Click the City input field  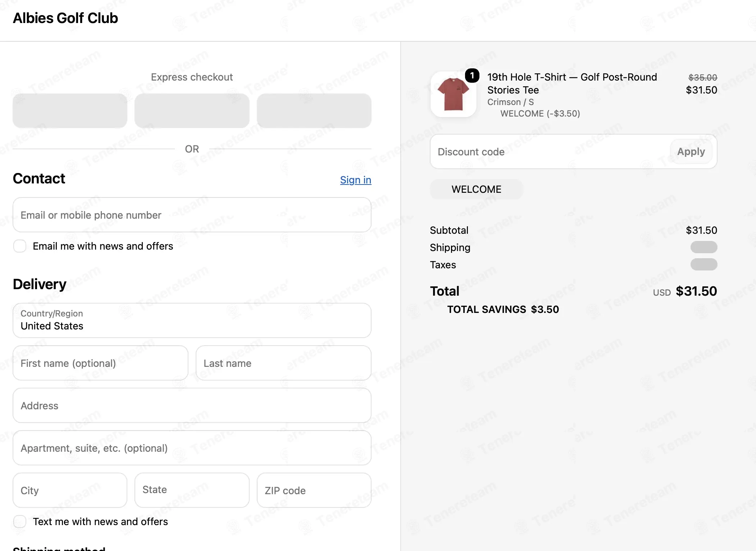click(x=70, y=490)
